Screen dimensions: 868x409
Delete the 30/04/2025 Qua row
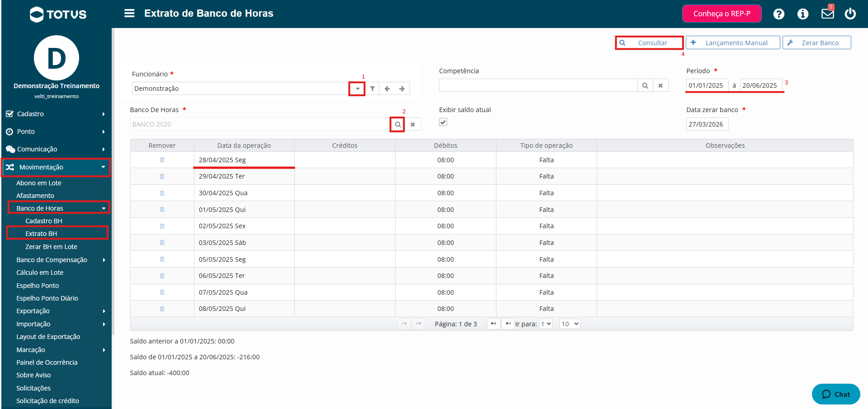162,193
